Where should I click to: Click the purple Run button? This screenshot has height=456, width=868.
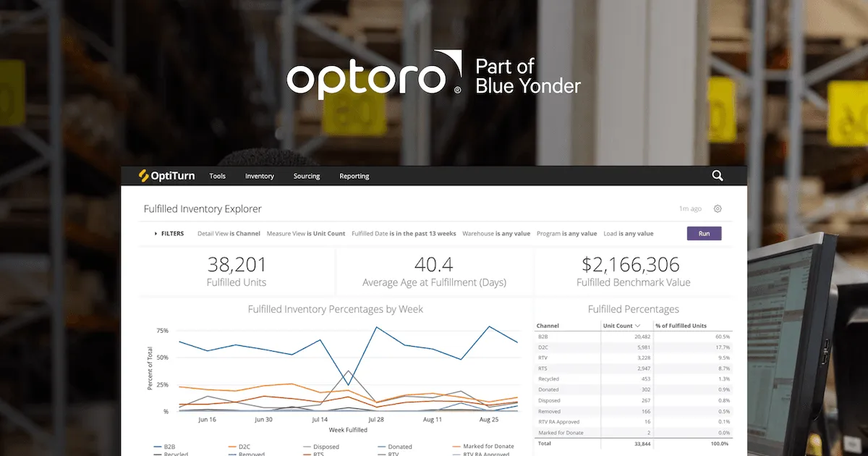(x=704, y=233)
